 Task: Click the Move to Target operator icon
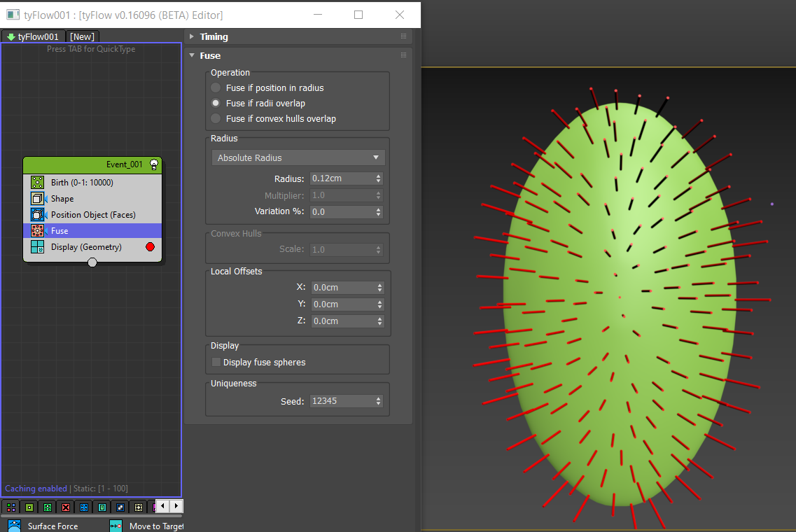[x=116, y=526]
